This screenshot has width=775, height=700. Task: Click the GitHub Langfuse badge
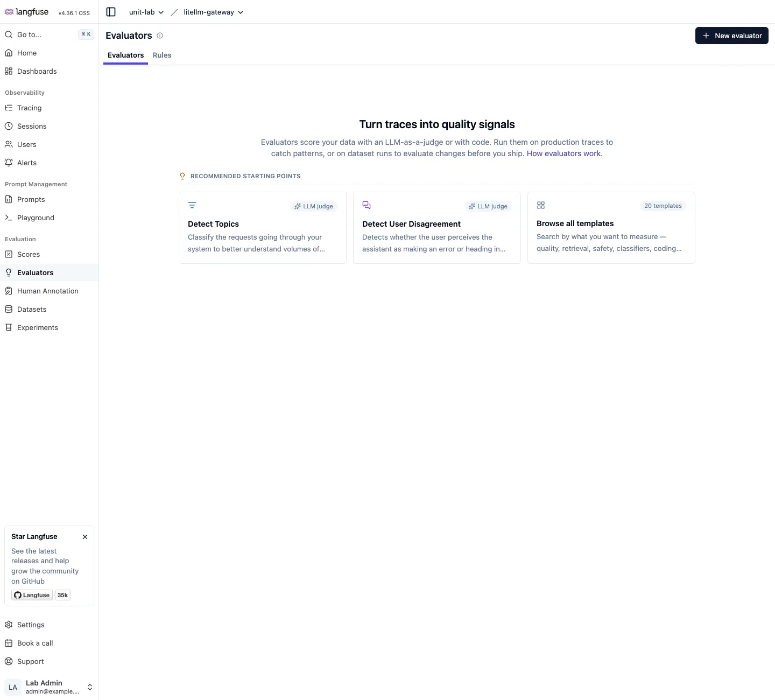pos(32,595)
